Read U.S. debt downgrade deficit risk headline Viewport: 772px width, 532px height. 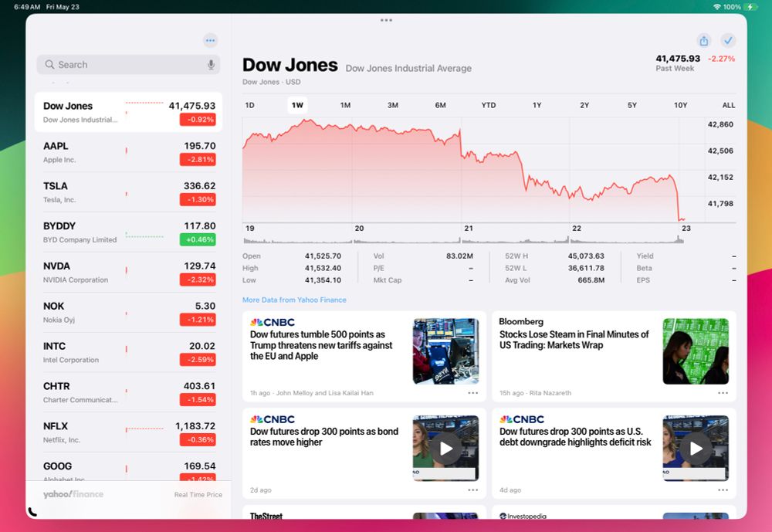pos(575,436)
